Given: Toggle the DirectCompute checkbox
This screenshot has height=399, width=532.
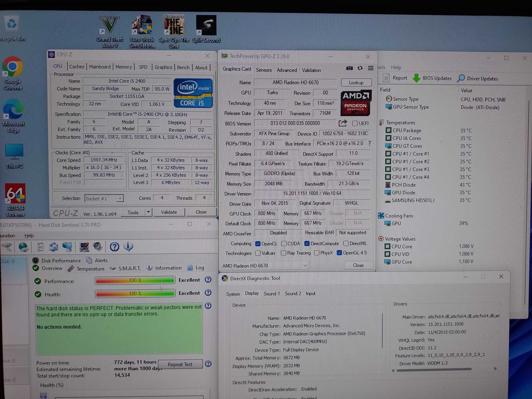Looking at the screenshot, I should pyautogui.click(x=307, y=243).
